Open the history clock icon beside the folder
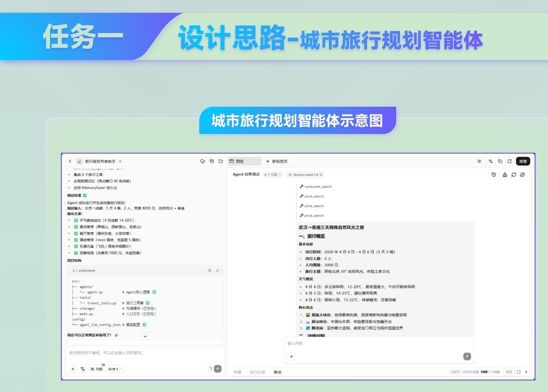548x392 pixels. point(212,161)
